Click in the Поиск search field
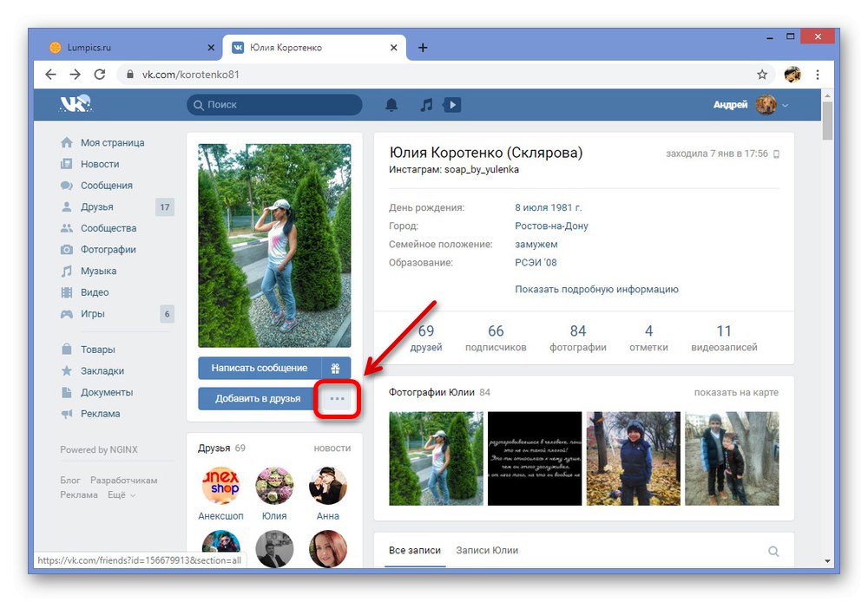This screenshot has height=602, width=868. pos(274,105)
